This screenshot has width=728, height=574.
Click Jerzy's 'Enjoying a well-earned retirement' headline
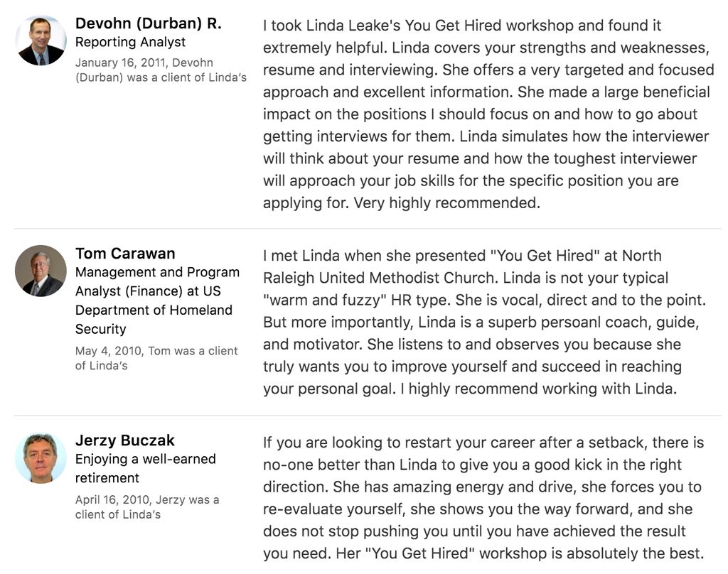click(x=145, y=468)
